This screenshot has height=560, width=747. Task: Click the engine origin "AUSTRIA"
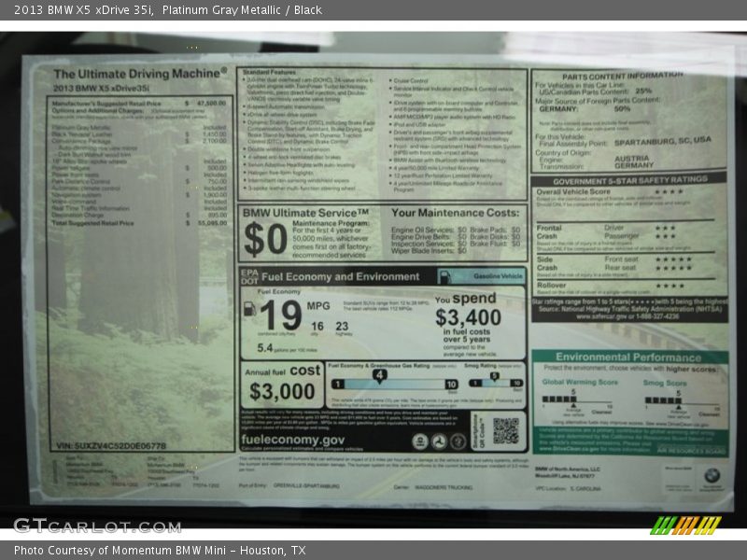(x=632, y=158)
